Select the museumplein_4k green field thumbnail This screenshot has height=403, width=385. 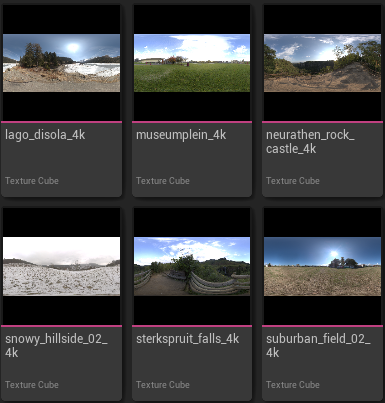pos(192,63)
